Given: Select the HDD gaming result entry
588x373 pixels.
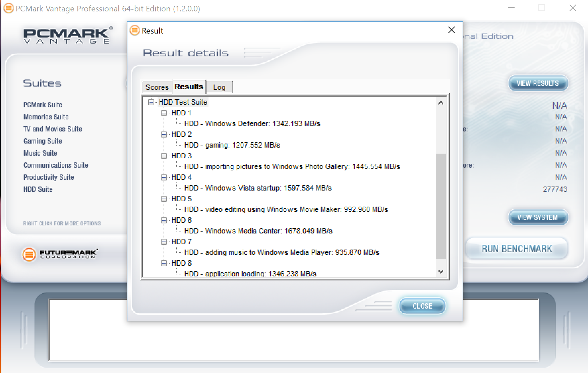Looking at the screenshot, I should point(232,145).
